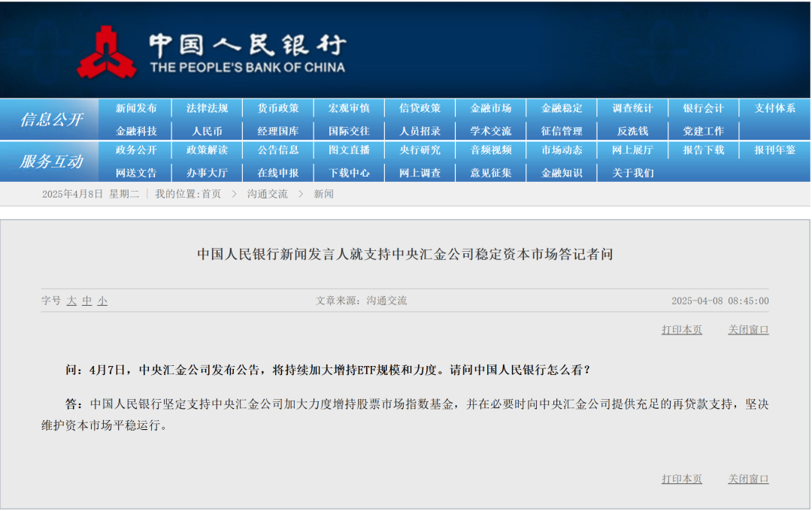Open 法律法规 menu item
This screenshot has height=511, width=812.
coord(208,108)
